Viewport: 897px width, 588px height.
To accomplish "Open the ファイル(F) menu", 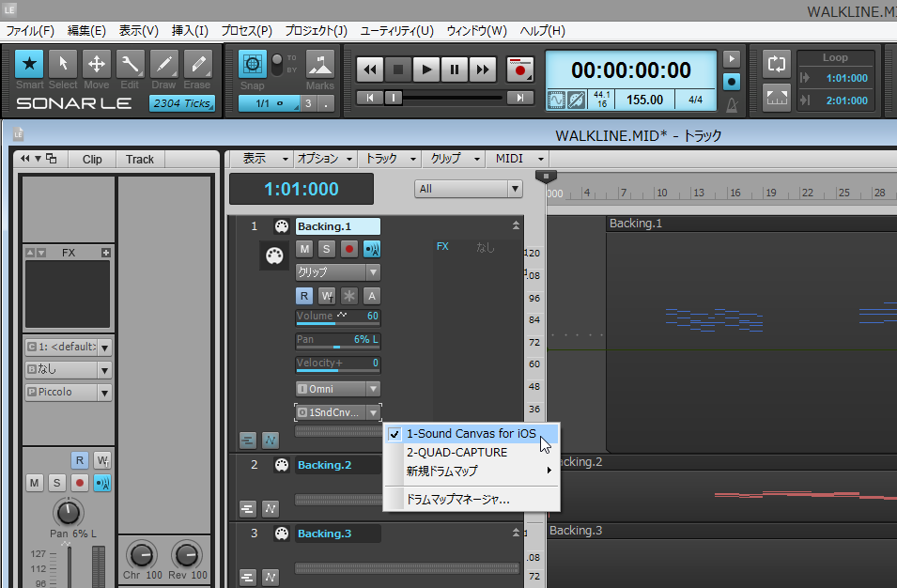I will coord(30,31).
